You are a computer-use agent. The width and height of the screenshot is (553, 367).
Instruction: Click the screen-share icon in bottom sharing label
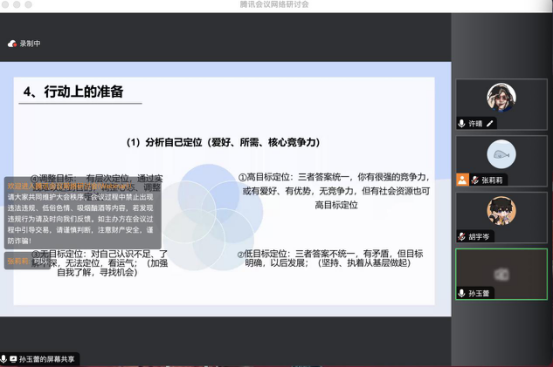(x=13, y=359)
